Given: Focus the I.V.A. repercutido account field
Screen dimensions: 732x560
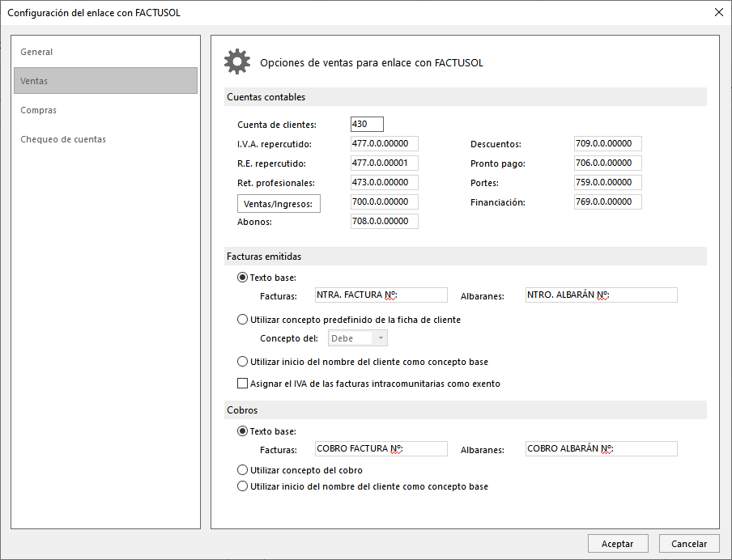Looking at the screenshot, I should [384, 144].
